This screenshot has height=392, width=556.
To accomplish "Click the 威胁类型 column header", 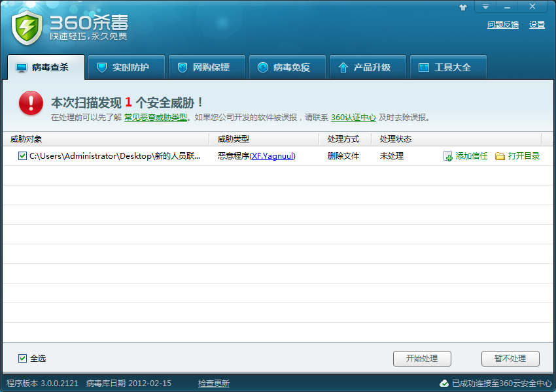I will (x=264, y=139).
